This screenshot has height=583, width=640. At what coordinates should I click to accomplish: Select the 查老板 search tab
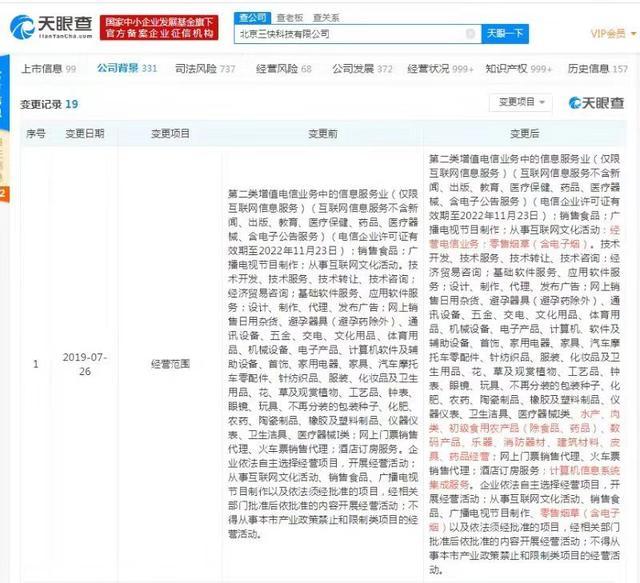click(x=290, y=18)
